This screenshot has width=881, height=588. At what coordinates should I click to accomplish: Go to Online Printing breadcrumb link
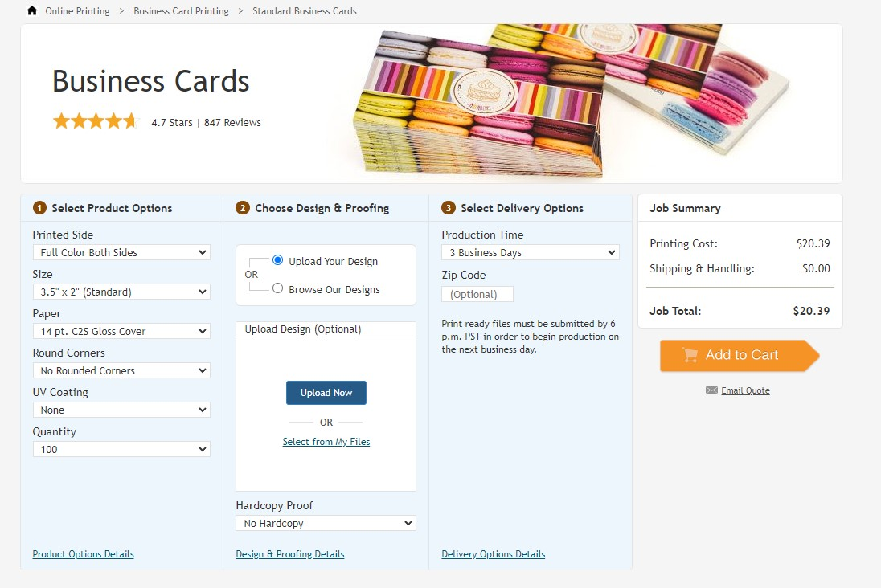coord(77,10)
